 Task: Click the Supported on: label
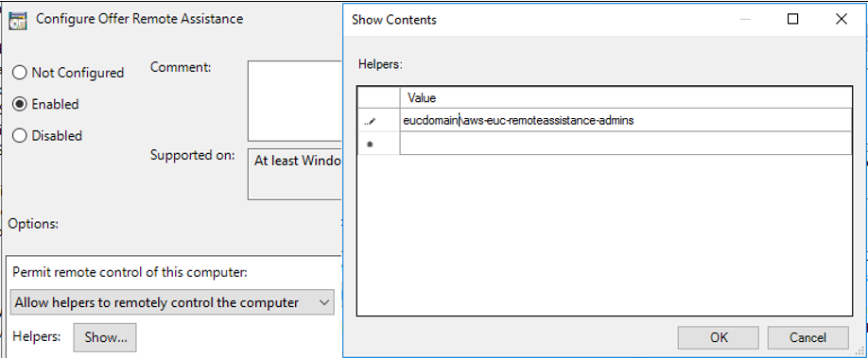[x=193, y=155]
